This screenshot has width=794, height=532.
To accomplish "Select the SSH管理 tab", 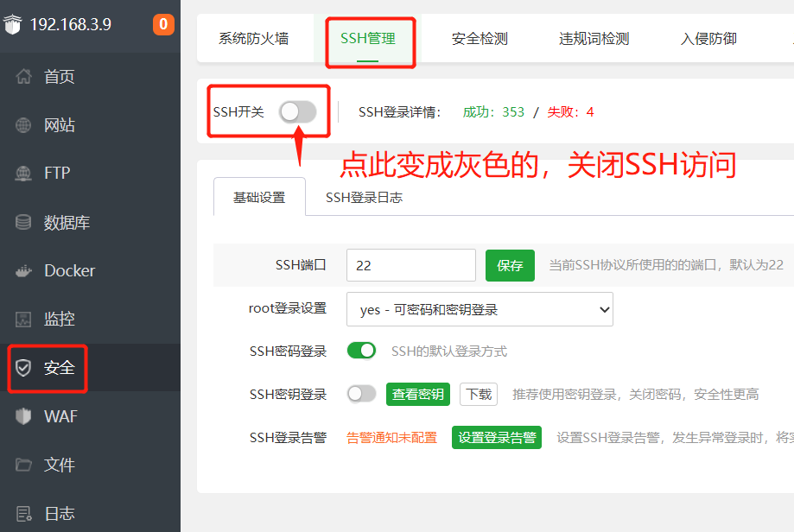I will click(x=368, y=39).
